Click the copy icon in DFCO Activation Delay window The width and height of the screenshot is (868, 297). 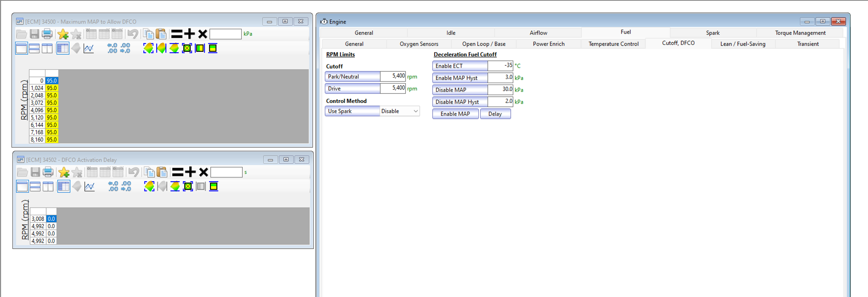click(x=149, y=172)
